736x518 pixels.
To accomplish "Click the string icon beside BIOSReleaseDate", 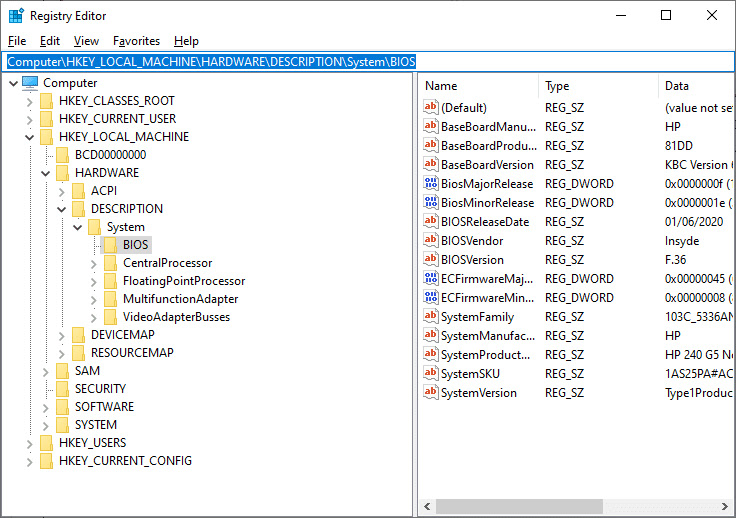I will pyautogui.click(x=430, y=221).
